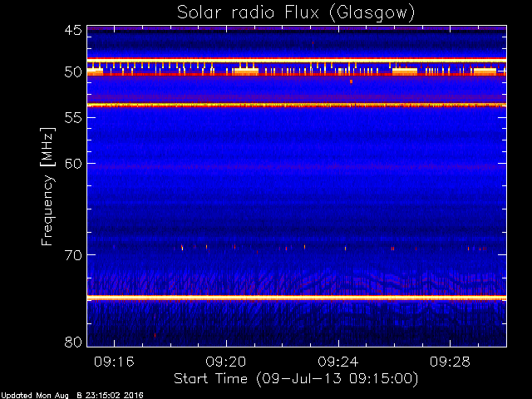This screenshot has width=532, height=399.
Task: Click the 09:16 time tick label
Action: tap(114, 362)
